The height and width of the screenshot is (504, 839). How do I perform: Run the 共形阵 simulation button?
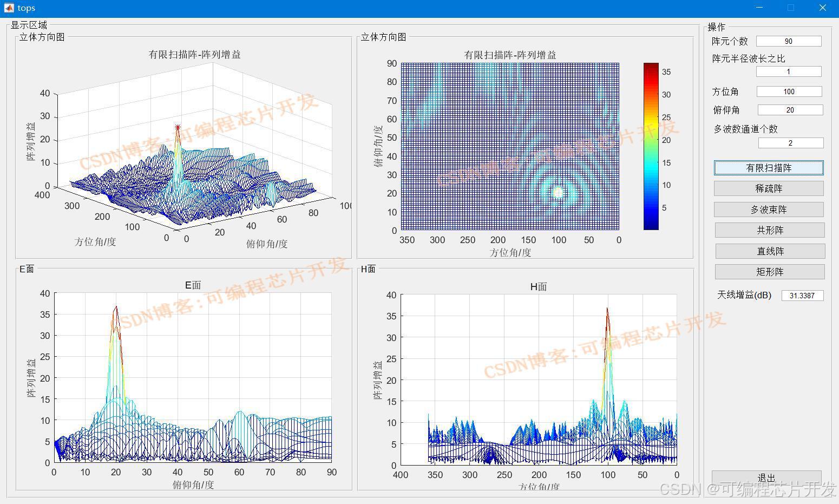(770, 230)
